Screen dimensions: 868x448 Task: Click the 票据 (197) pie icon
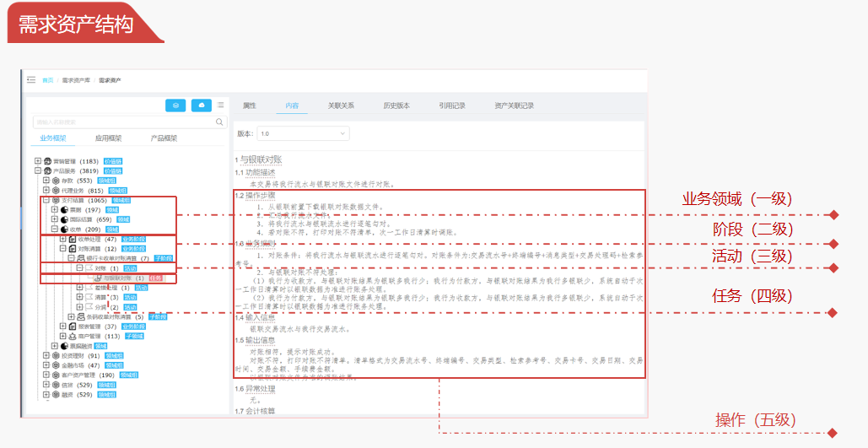point(64,210)
